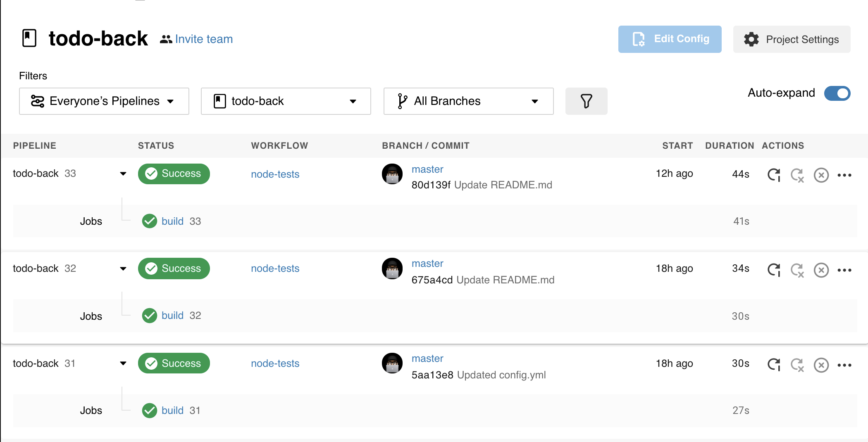Rerun workflow for pipeline 32
Viewport: 868px width, 442px height.
coord(774,270)
